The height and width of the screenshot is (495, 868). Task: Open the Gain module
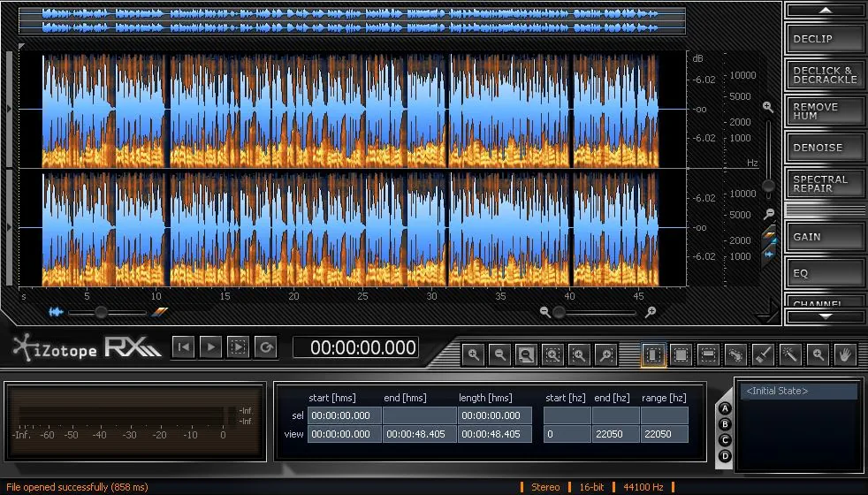pyautogui.click(x=825, y=237)
